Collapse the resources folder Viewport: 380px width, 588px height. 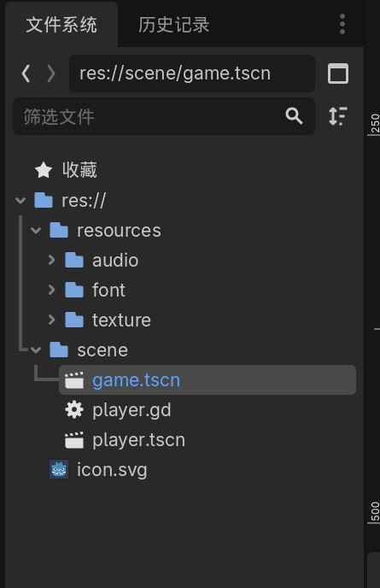point(36,230)
